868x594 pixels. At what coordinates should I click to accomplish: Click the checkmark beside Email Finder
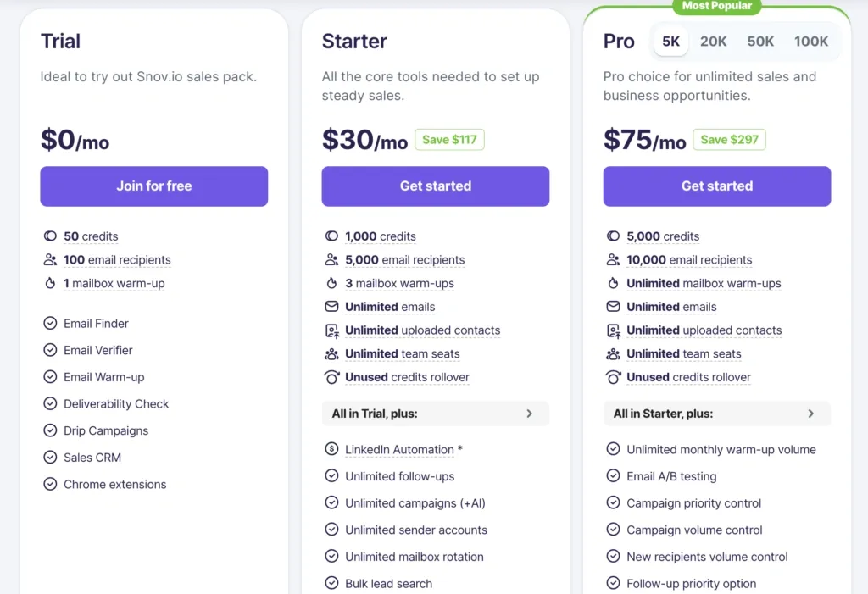(49, 324)
